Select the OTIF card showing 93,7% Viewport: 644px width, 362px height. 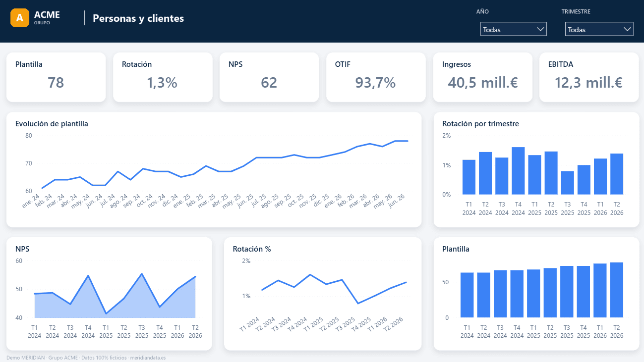coord(376,77)
